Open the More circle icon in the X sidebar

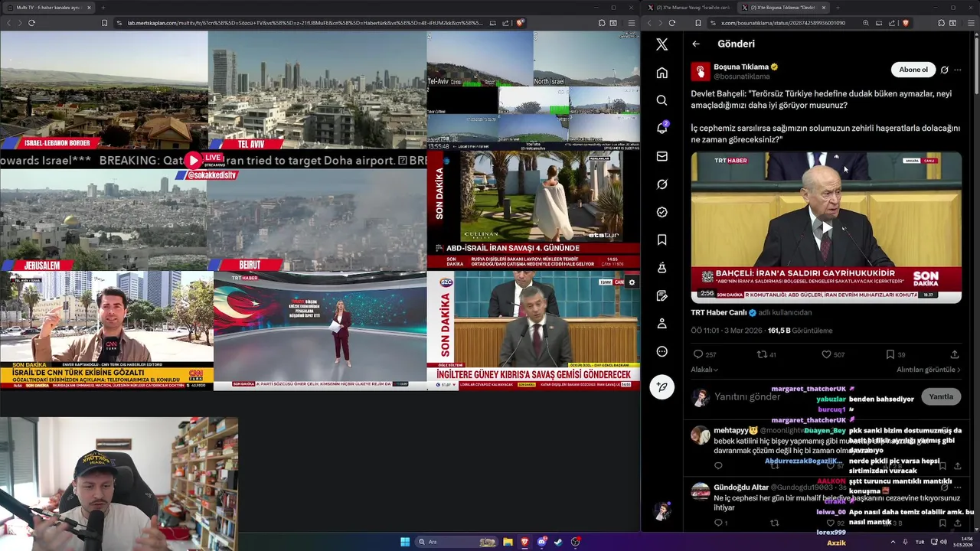click(661, 351)
